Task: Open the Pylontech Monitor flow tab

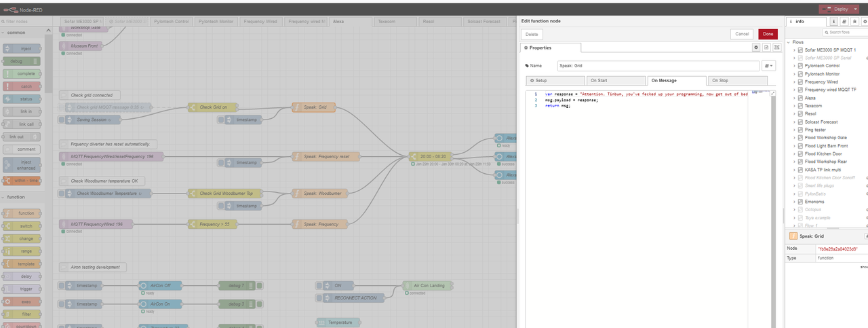Action: tap(216, 22)
